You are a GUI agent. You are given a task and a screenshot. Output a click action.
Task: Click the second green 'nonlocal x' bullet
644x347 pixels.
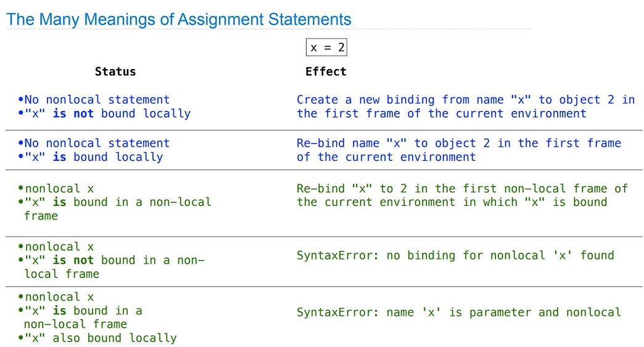56,247
